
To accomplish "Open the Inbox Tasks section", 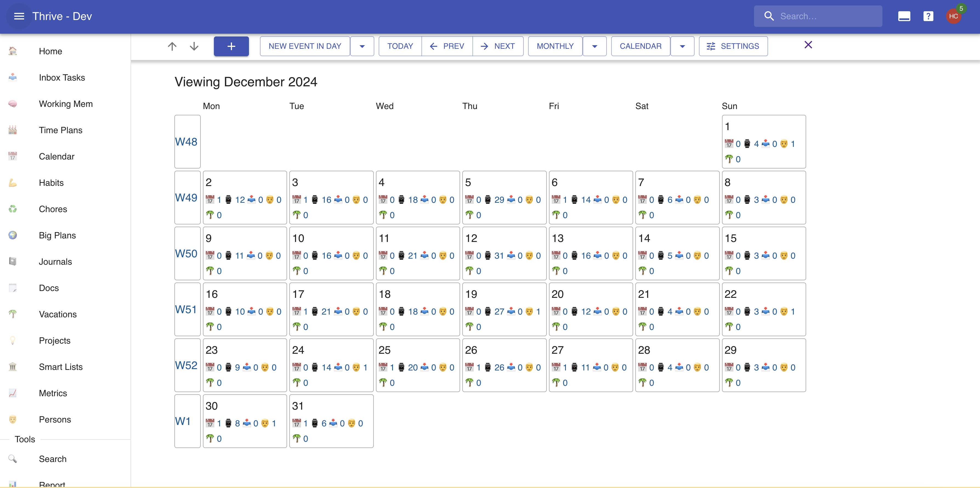I will pyautogui.click(x=62, y=78).
